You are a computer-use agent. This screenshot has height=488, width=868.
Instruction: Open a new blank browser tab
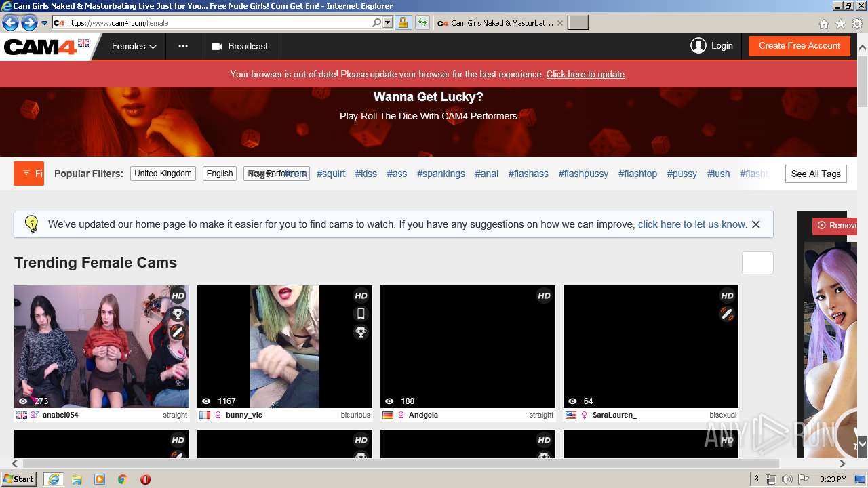578,23
